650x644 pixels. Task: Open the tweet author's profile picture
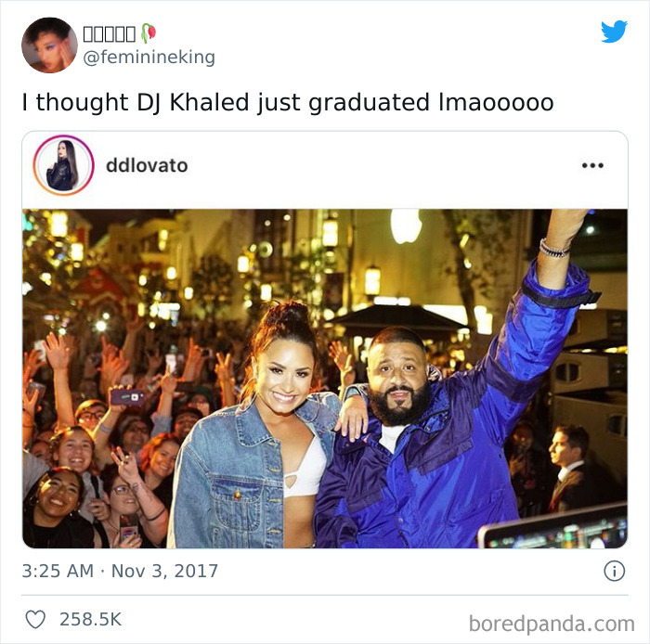click(x=49, y=45)
